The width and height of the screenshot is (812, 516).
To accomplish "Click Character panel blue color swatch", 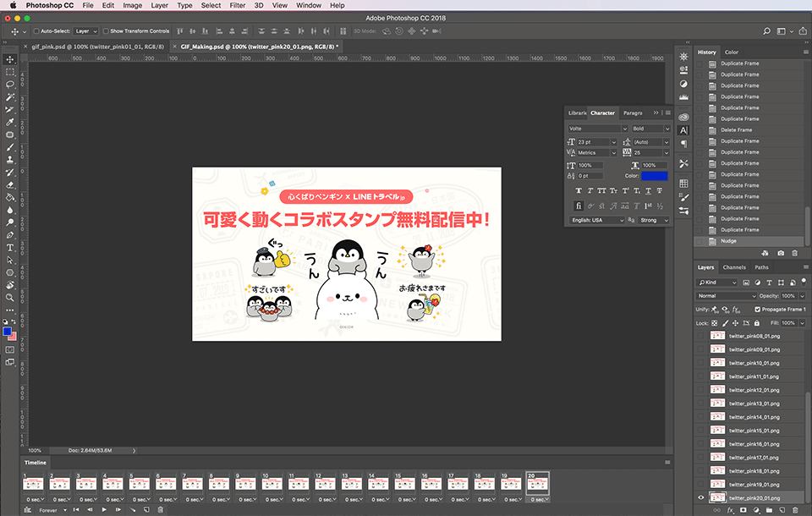I will point(655,176).
